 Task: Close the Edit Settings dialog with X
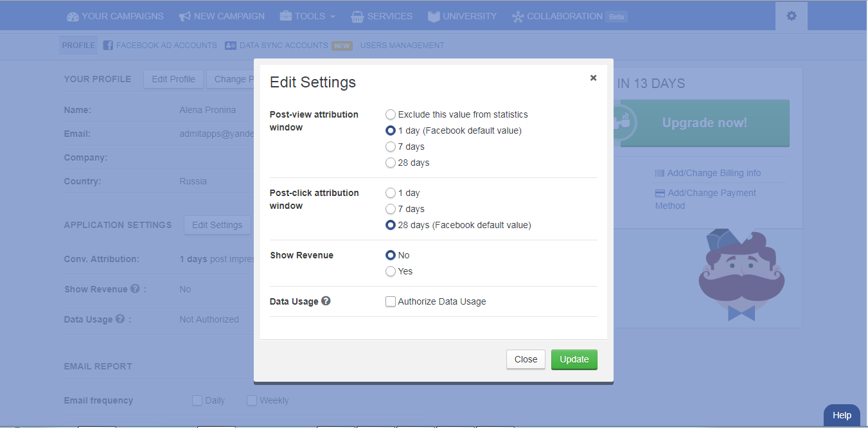coord(593,78)
